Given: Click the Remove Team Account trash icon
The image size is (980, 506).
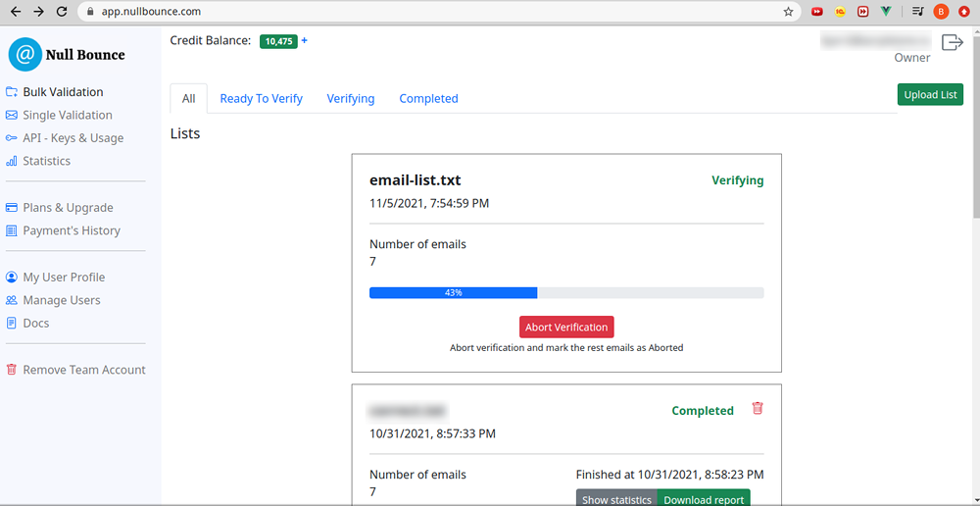Looking at the screenshot, I should [11, 370].
